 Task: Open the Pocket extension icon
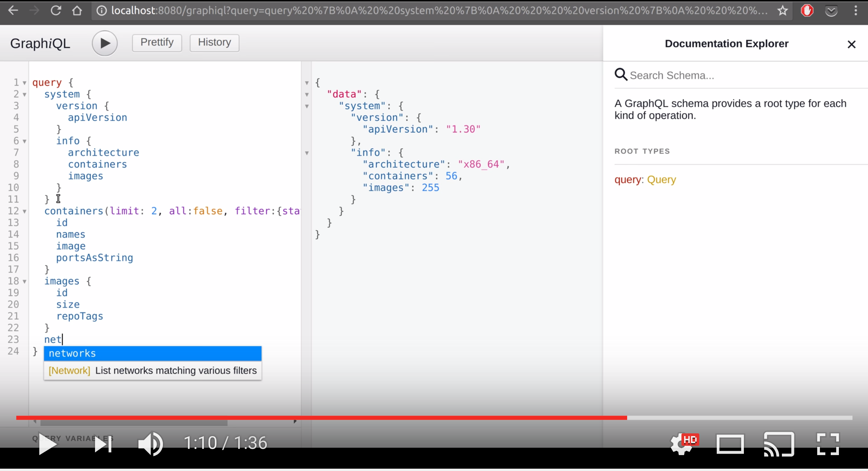[x=831, y=10]
